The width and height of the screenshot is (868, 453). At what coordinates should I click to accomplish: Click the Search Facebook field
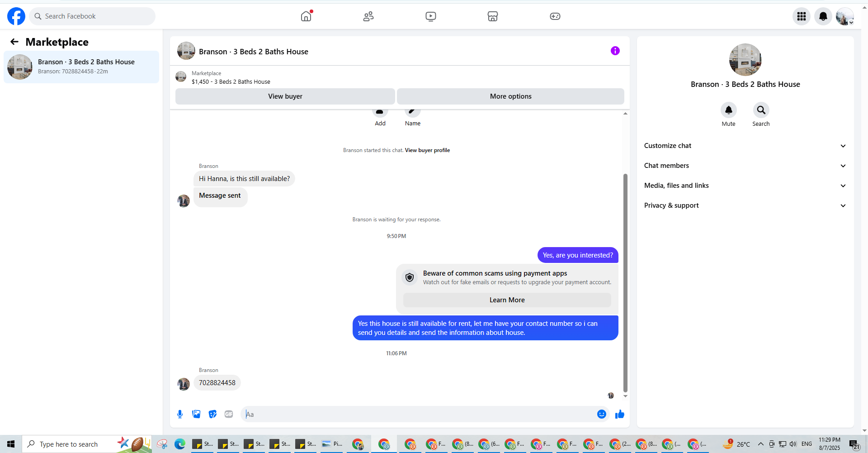92,16
